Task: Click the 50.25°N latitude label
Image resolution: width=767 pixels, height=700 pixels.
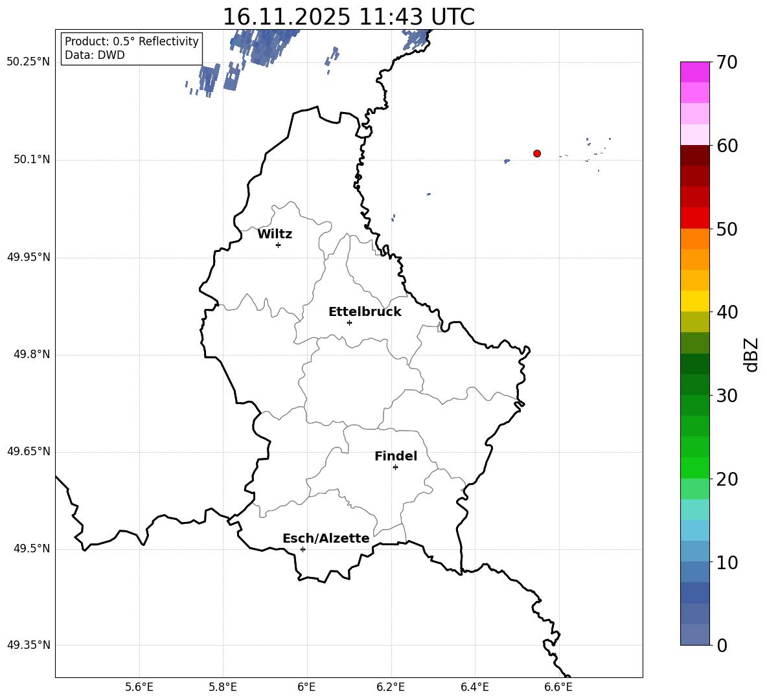Action: (x=29, y=62)
